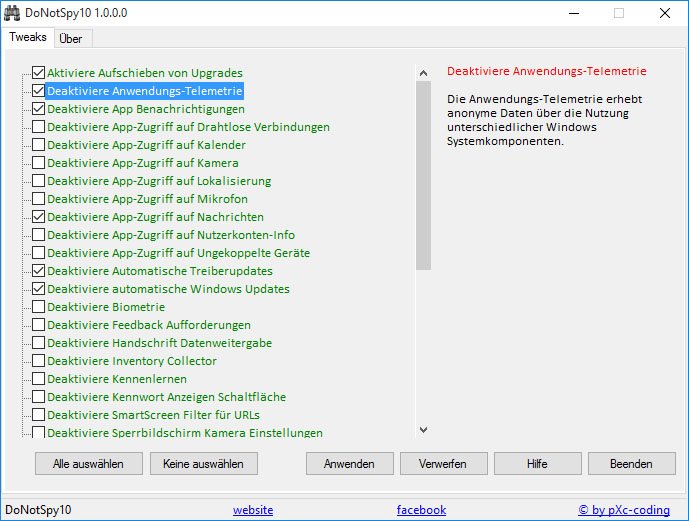This screenshot has width=689, height=521.
Task: Select Deaktiviere Inventory Collector label text
Action: pos(132,361)
